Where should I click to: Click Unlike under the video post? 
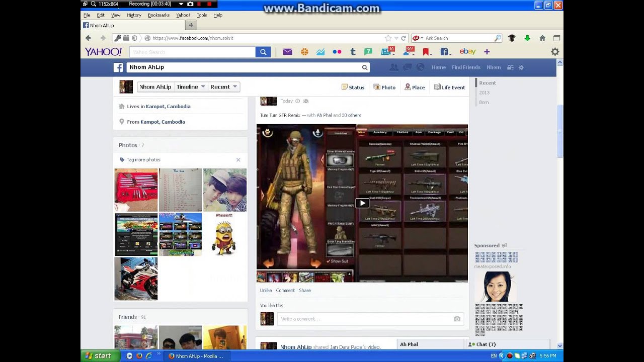coord(266,291)
